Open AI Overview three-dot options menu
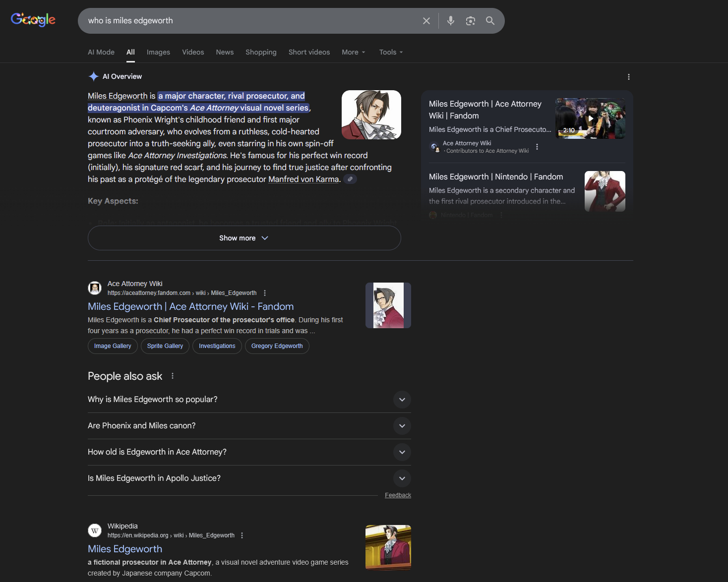Image resolution: width=728 pixels, height=582 pixels. point(628,77)
